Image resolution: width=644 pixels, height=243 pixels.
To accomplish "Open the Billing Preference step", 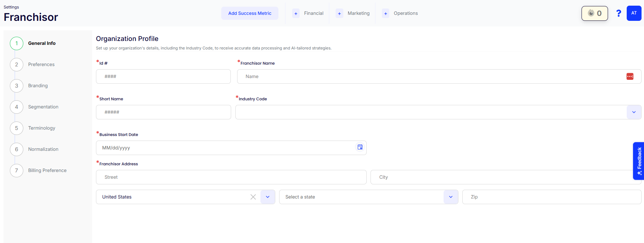I will tap(47, 171).
